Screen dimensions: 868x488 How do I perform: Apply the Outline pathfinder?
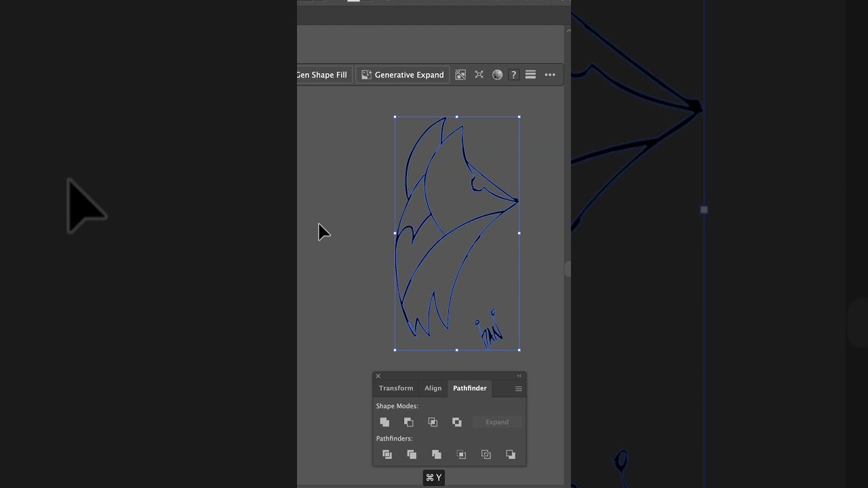pyautogui.click(x=486, y=454)
